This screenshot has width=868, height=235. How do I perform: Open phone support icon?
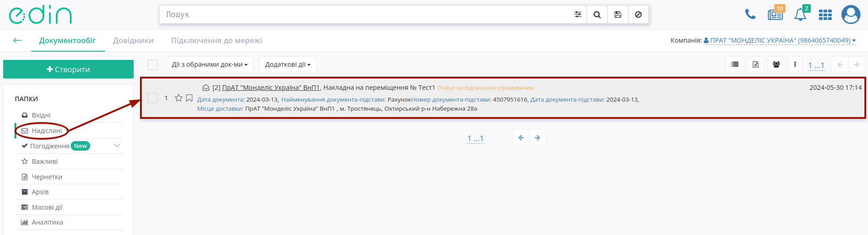click(x=750, y=15)
